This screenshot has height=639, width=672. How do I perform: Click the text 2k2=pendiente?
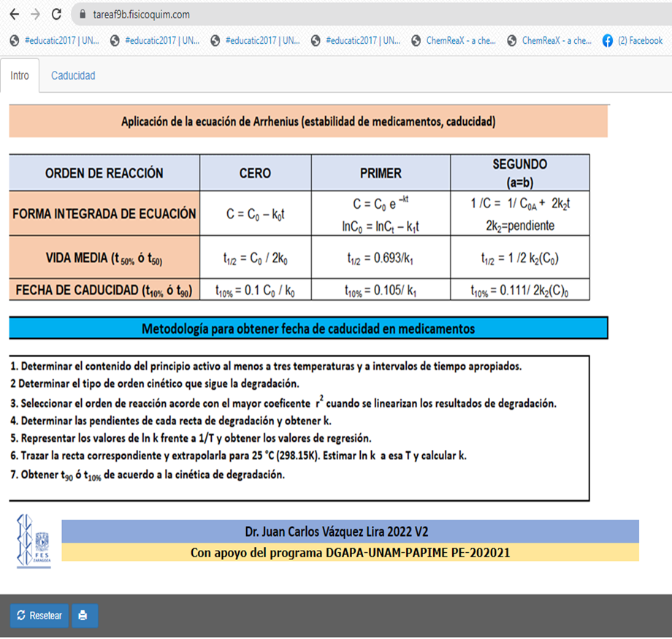point(520,226)
